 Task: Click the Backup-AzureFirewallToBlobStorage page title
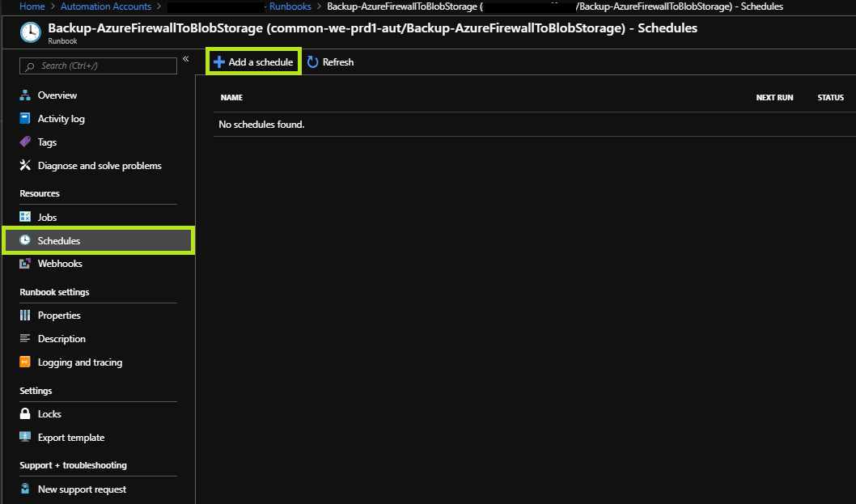point(372,28)
